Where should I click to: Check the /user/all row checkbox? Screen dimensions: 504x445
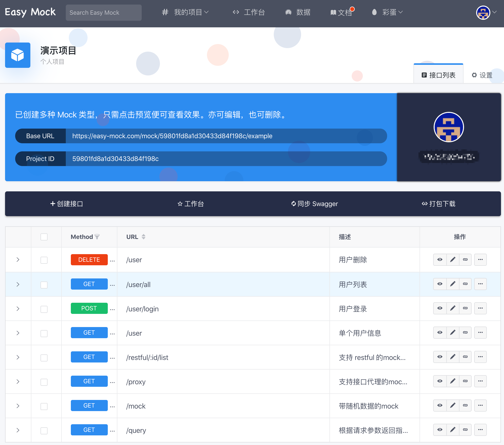44,285
